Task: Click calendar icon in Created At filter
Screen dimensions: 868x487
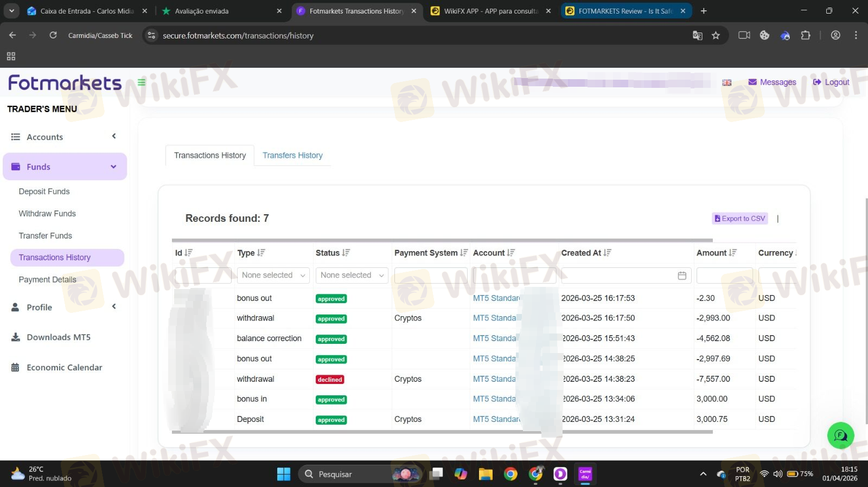Action: point(682,275)
